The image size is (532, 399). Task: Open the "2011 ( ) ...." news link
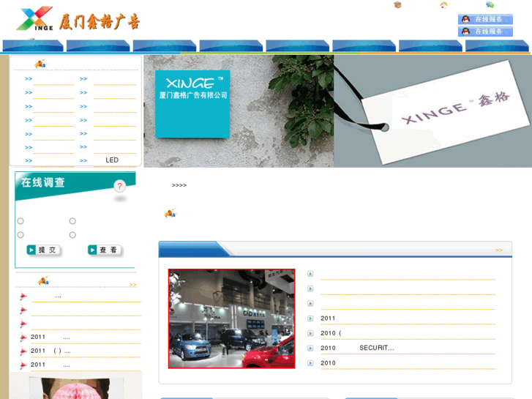(x=50, y=351)
